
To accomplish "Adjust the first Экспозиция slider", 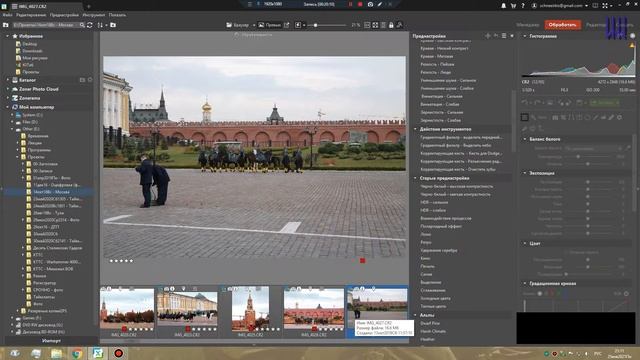I will click(588, 182).
